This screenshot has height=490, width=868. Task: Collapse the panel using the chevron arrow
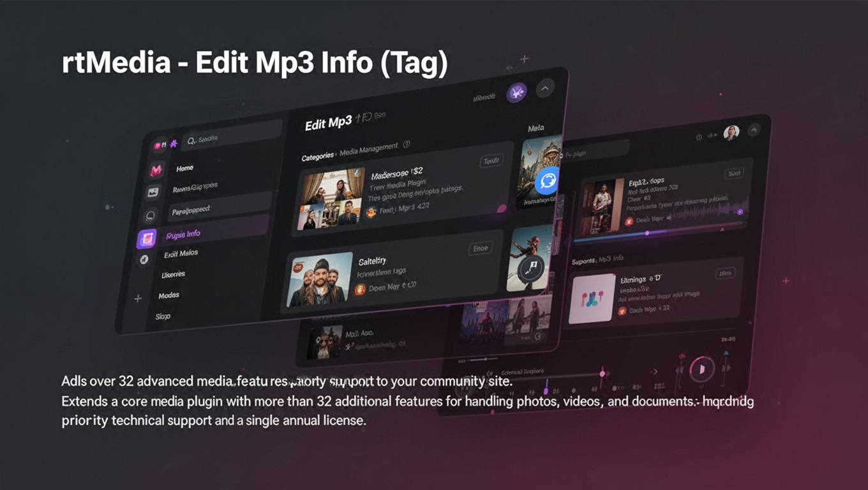[x=545, y=87]
